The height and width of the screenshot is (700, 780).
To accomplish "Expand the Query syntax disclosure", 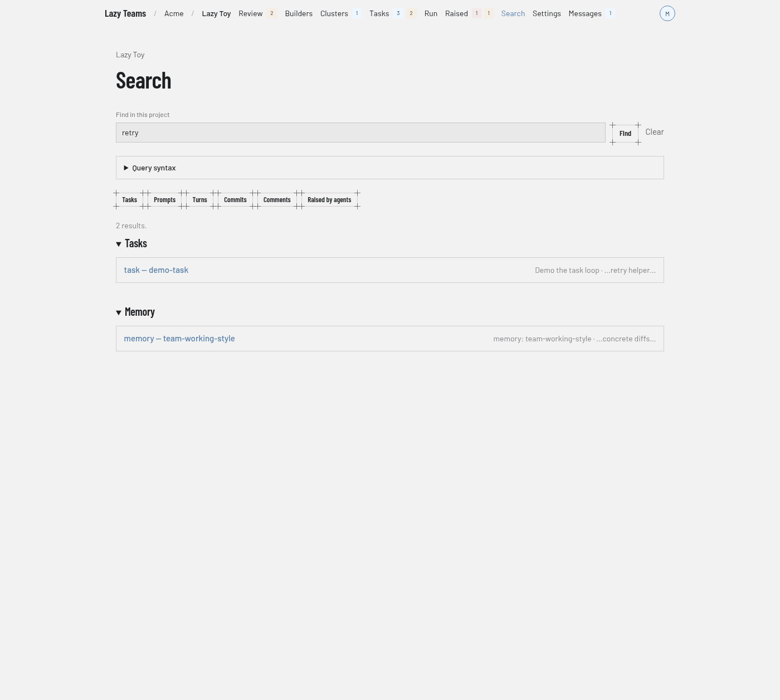I will (389, 168).
